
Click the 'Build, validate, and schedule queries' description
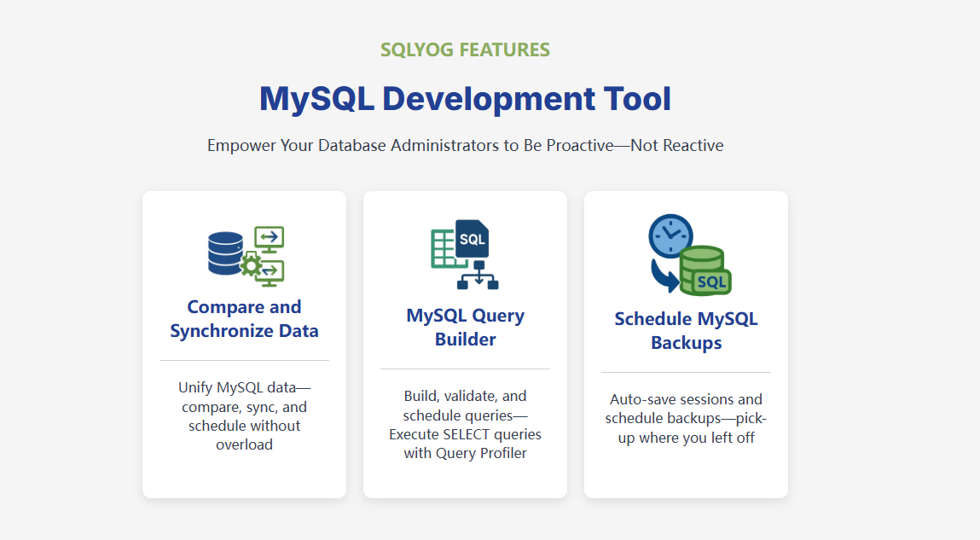[x=465, y=424]
